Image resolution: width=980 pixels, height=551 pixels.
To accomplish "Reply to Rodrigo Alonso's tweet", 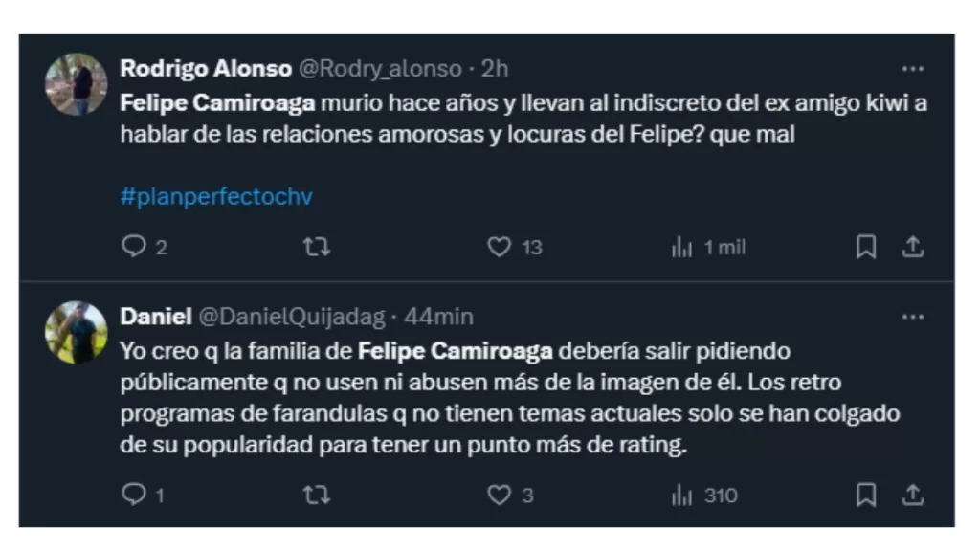I will [x=133, y=247].
